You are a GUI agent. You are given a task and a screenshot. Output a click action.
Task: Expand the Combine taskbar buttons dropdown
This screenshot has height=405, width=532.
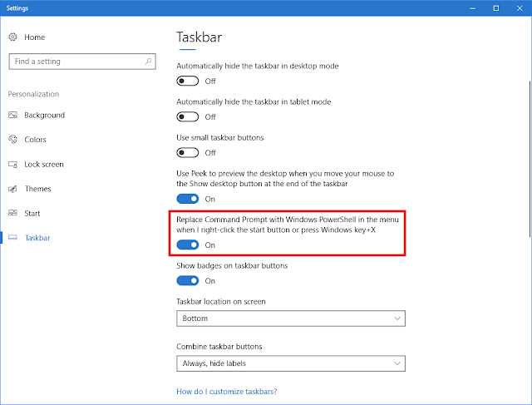pos(291,363)
